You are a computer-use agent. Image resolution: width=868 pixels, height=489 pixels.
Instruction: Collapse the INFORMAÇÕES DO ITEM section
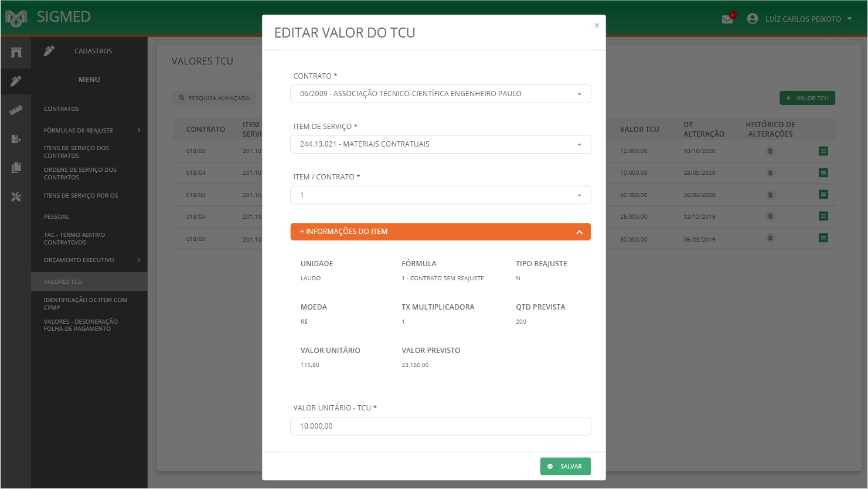point(440,232)
